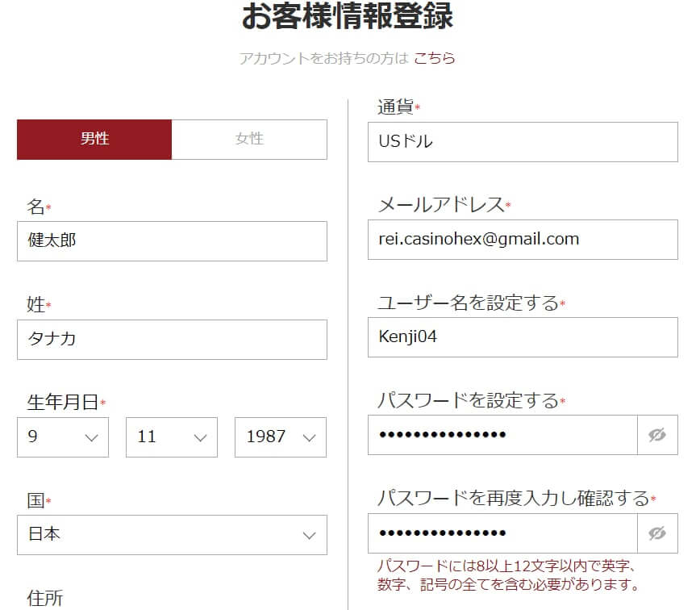Open the birth month dropdown showing 11

tap(172, 437)
